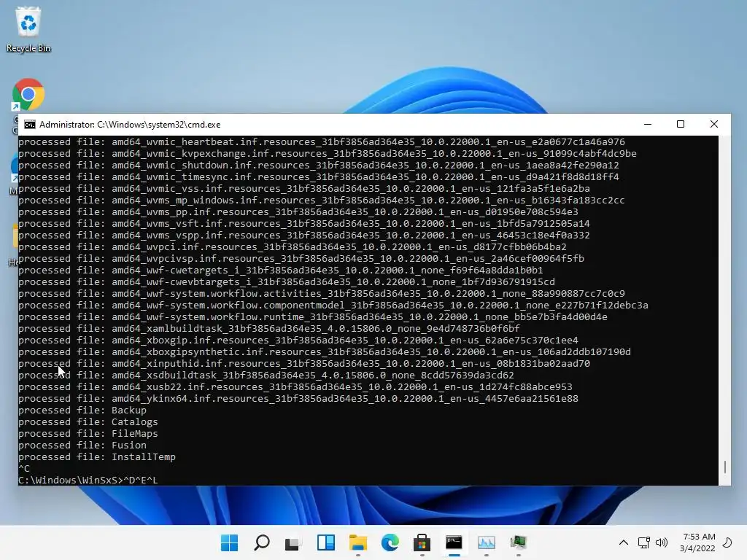747x560 pixels.
Task: Click the amd64_xsdbuildtask line
Action: pos(266,376)
